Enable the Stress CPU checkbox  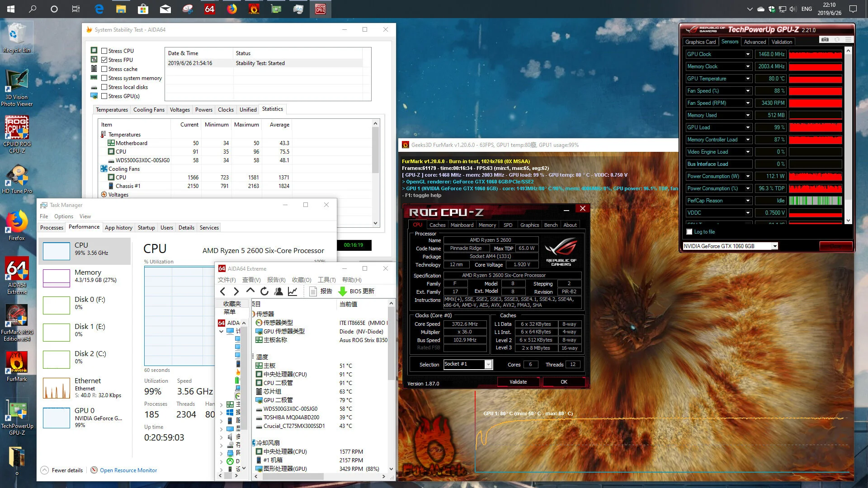click(104, 51)
